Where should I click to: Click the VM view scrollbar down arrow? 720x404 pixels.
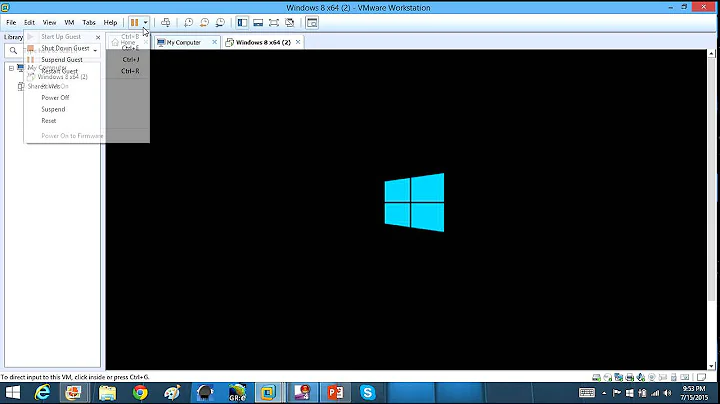tap(711, 366)
